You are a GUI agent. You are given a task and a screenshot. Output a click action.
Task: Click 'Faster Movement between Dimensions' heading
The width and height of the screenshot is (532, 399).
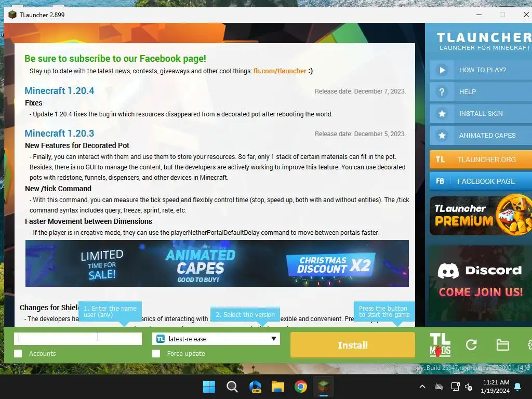click(88, 221)
